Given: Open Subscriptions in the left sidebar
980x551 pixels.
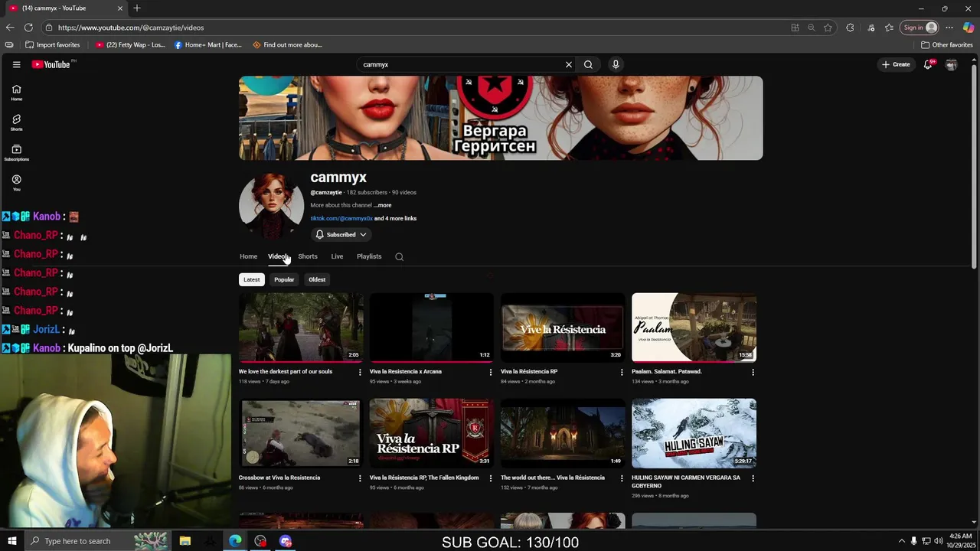Looking at the screenshot, I should click(16, 153).
